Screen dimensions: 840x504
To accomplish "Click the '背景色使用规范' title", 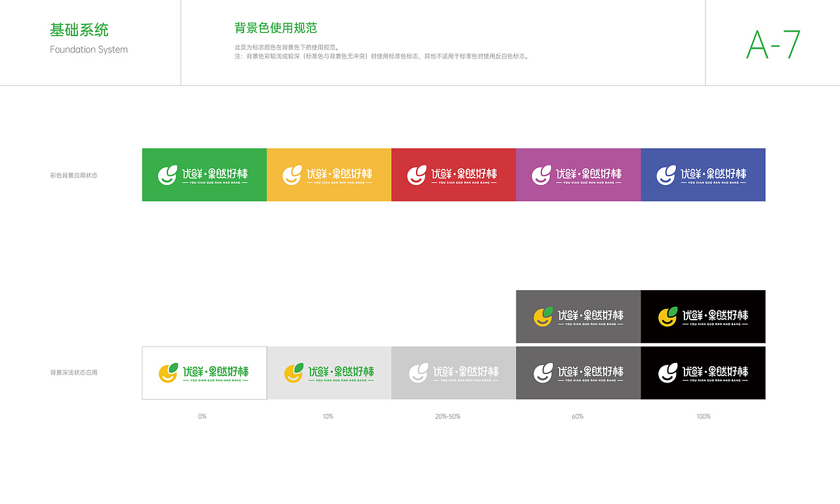I will pyautogui.click(x=276, y=28).
